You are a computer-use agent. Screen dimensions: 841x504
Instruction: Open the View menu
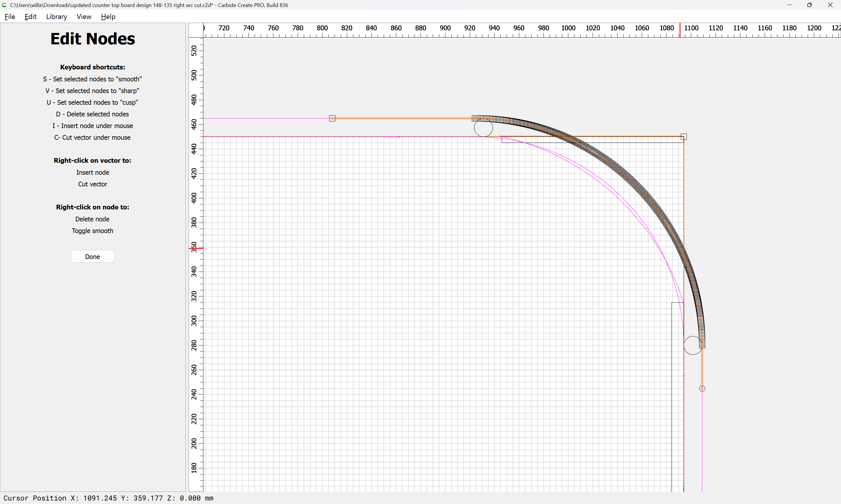[x=84, y=17]
